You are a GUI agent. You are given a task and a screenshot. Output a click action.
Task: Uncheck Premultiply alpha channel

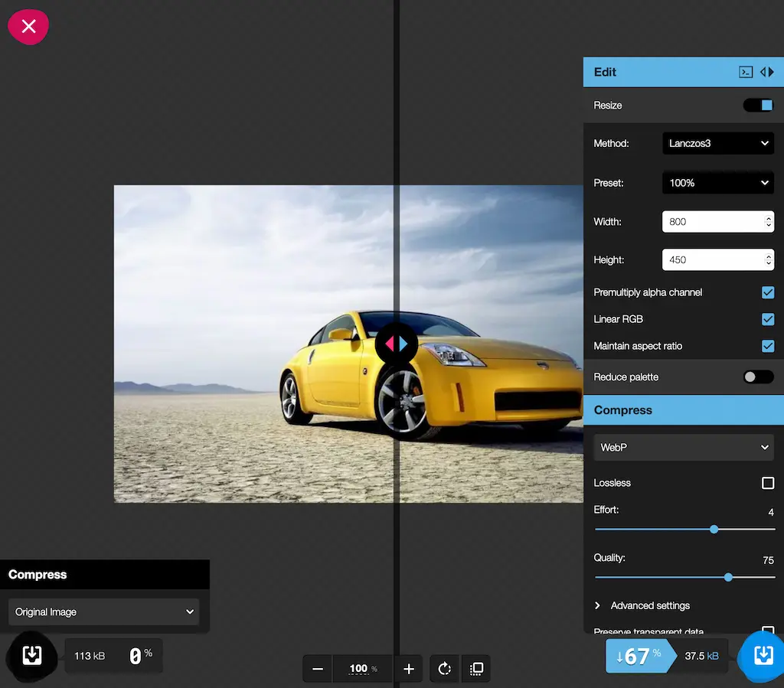tap(767, 292)
